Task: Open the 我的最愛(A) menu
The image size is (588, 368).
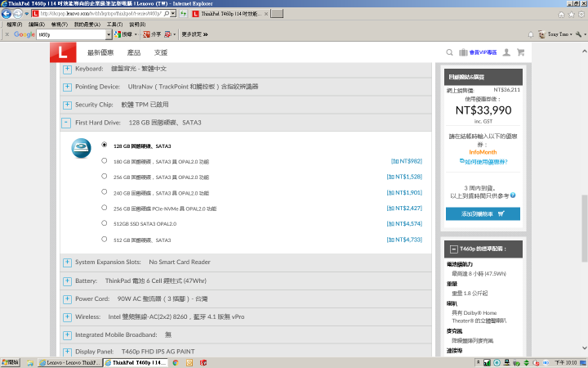Action: pyautogui.click(x=87, y=25)
